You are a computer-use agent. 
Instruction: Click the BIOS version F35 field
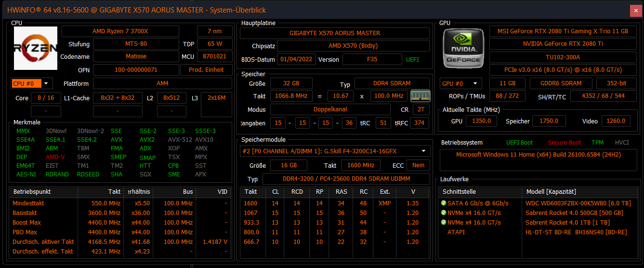click(x=372, y=59)
